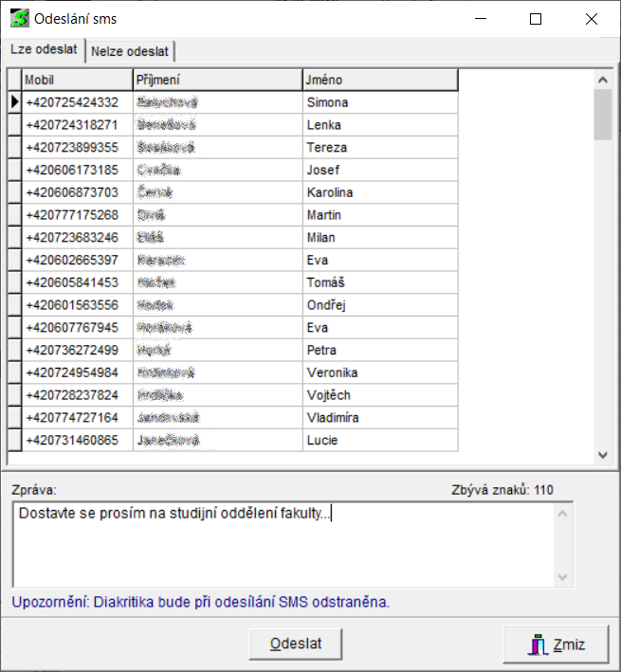Screen dimensions: 621x672
Task: Click the Zmiz button
Action: (557, 645)
